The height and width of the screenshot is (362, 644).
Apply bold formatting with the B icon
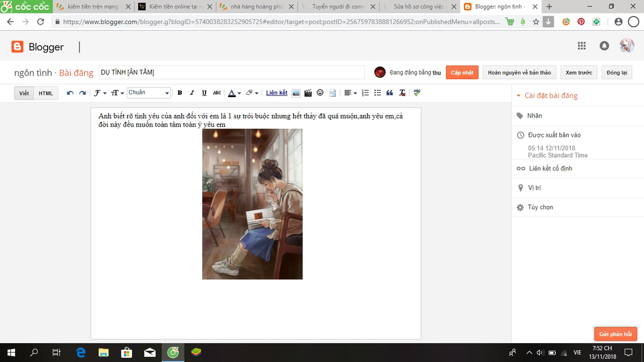click(180, 93)
